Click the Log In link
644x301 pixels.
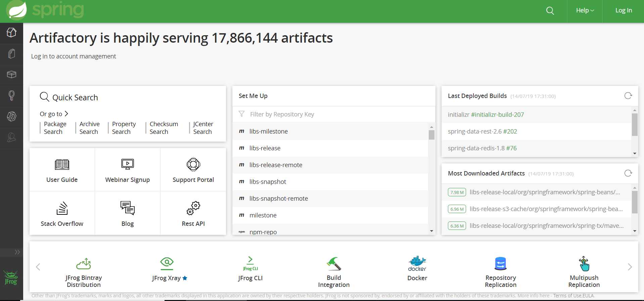624,10
